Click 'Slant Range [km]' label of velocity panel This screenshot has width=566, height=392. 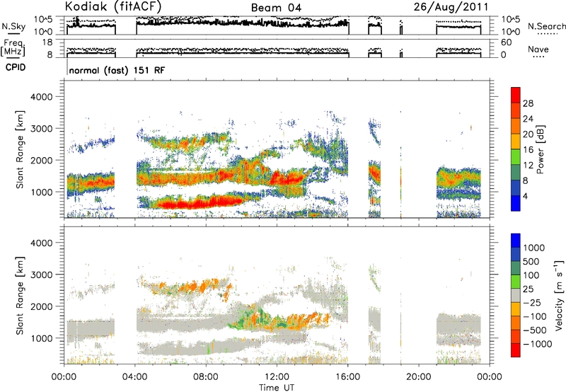(20, 295)
